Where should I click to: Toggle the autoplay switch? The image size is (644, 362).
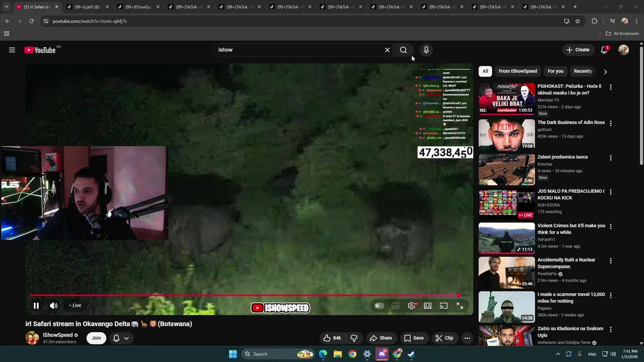click(x=379, y=306)
